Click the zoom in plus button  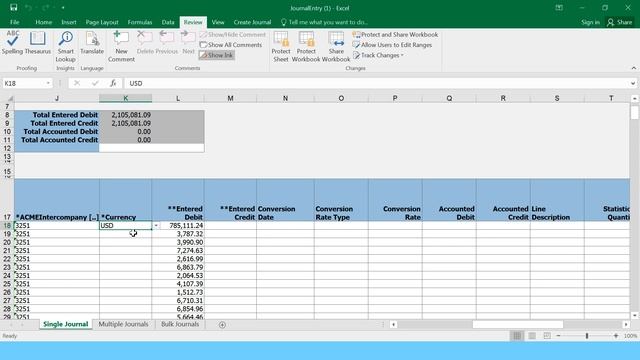[x=616, y=336]
